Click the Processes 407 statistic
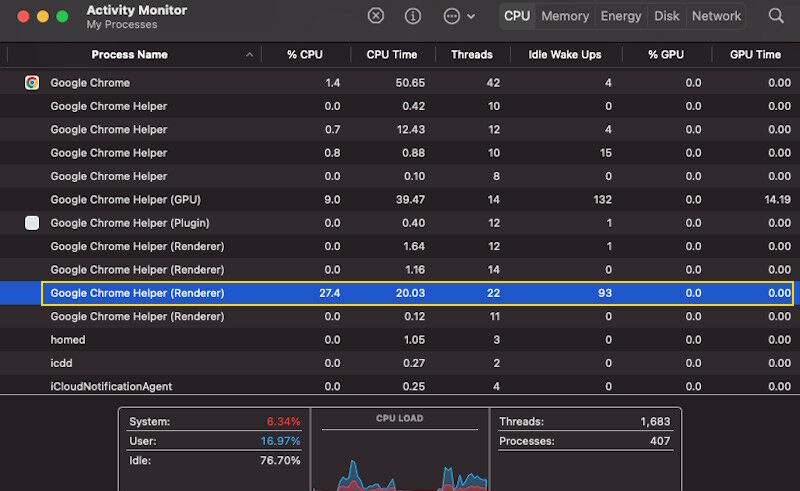The width and height of the screenshot is (800, 491). point(585,441)
